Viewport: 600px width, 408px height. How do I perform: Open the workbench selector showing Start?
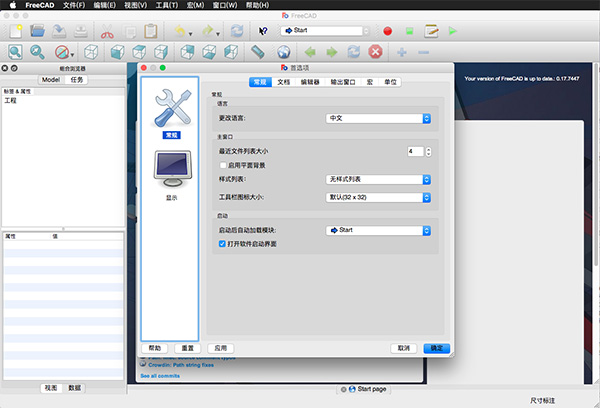point(325,31)
